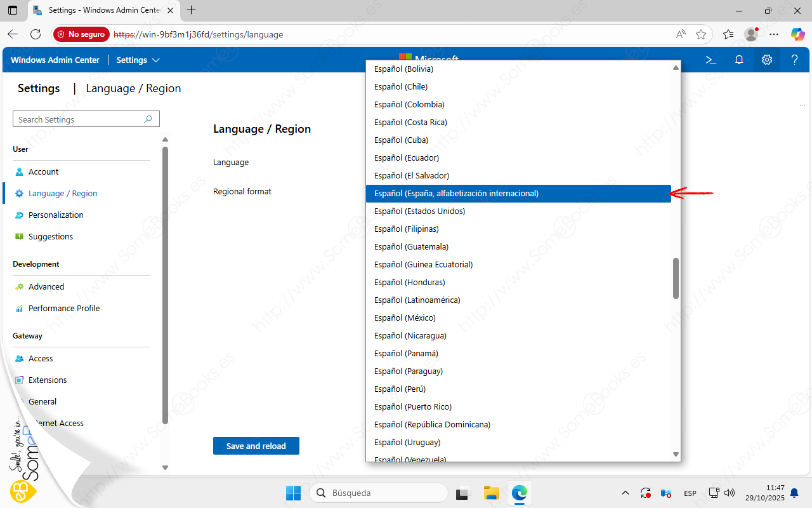Viewport: 812px width, 508px height.
Task: Click the Windows Admin Center title link
Action: click(x=55, y=60)
